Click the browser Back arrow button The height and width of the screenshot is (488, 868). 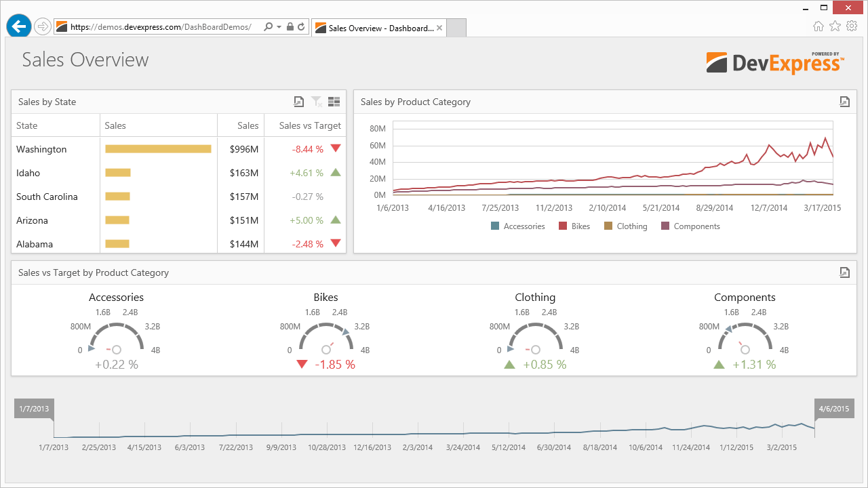click(x=19, y=26)
